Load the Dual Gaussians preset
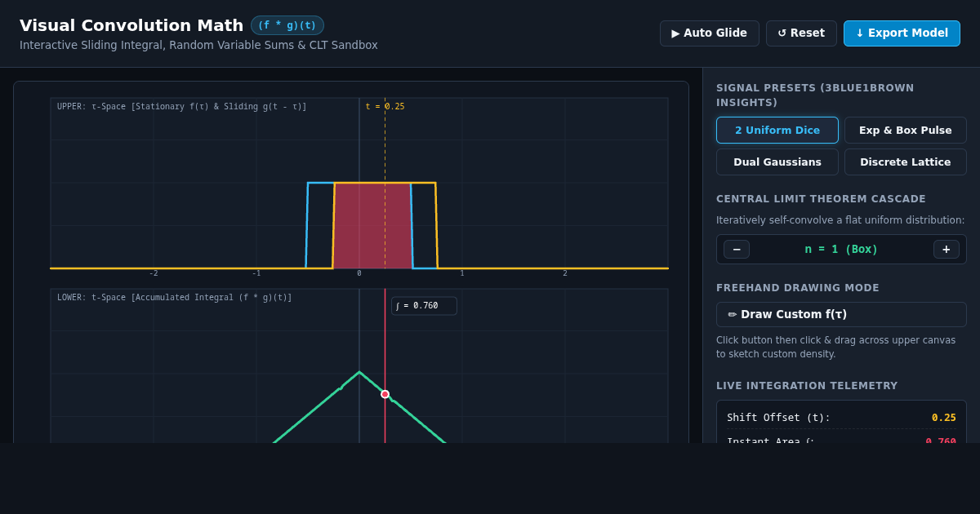Screen dimensions: 980x514 [x=777, y=162]
